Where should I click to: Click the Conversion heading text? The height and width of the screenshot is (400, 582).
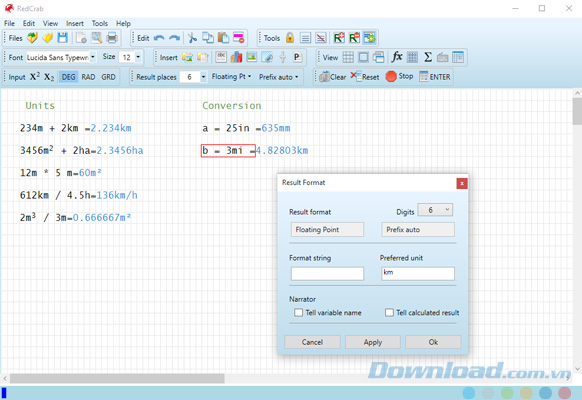(232, 105)
